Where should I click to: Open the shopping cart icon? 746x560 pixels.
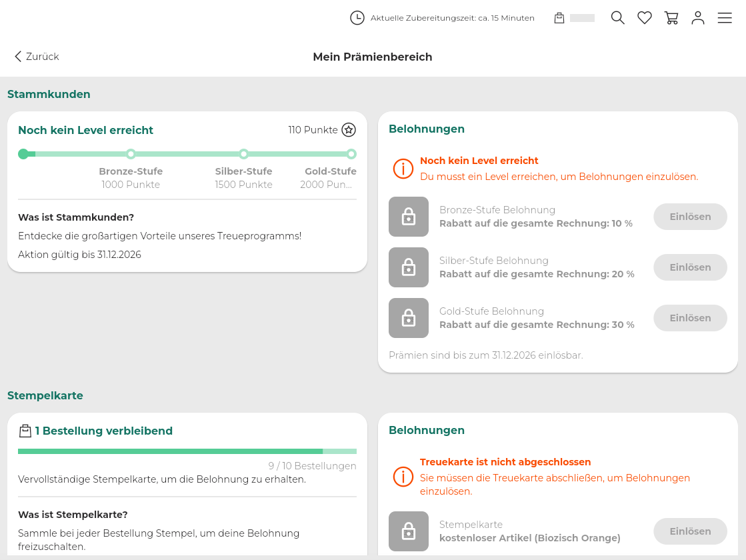pos(671,18)
